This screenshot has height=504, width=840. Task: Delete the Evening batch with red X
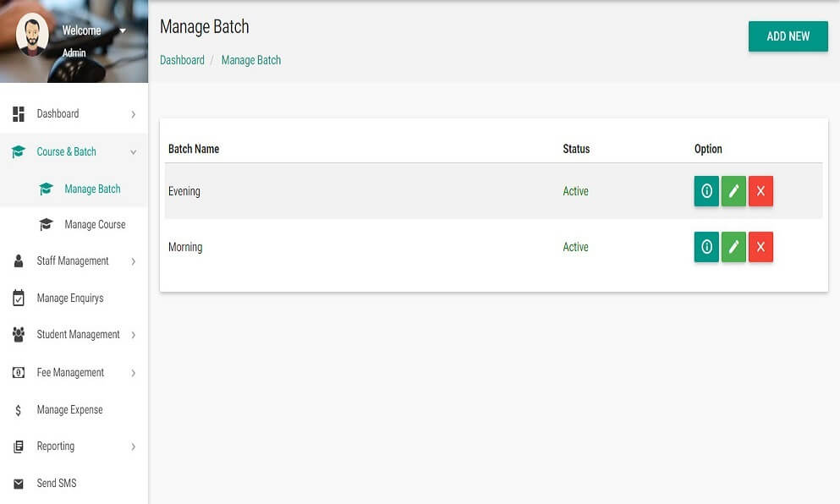coord(760,191)
